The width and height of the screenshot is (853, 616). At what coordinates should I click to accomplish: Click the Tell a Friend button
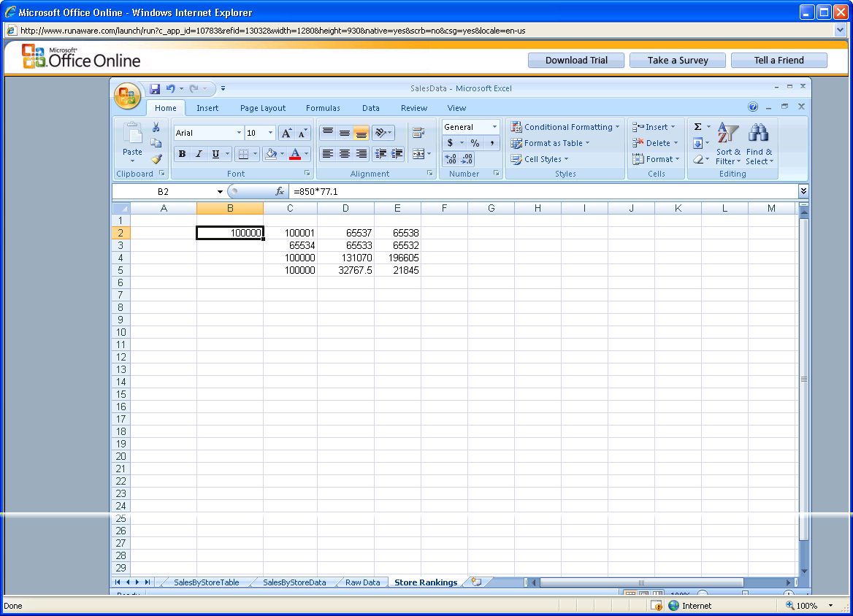tap(779, 61)
